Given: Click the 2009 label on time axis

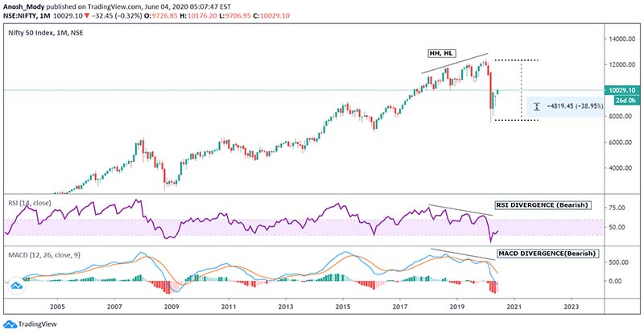Looking at the screenshot, I should point(171,307).
